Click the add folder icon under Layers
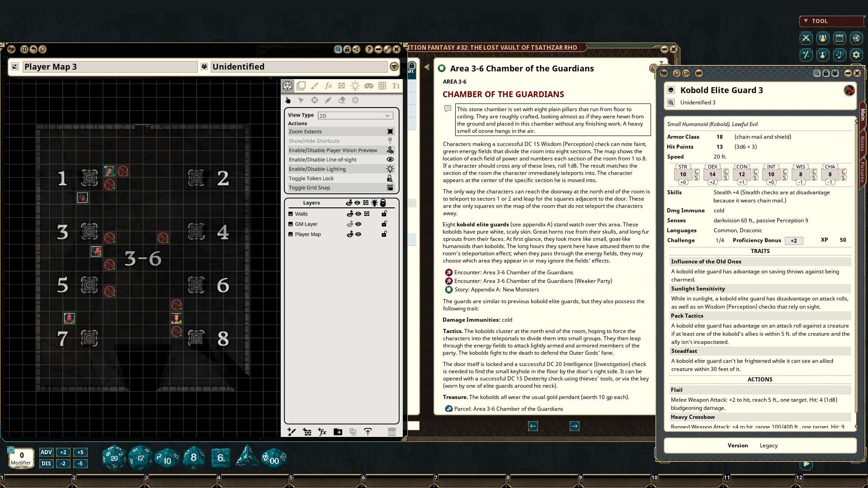This screenshot has width=868, height=488. (338, 432)
